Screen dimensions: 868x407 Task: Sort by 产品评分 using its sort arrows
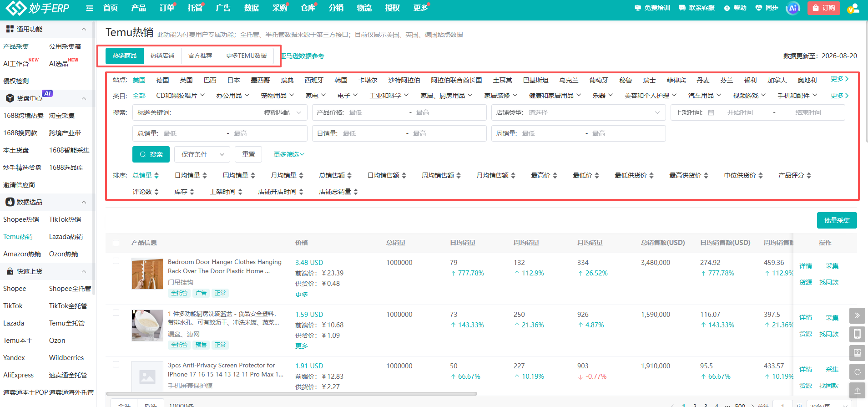coord(809,175)
